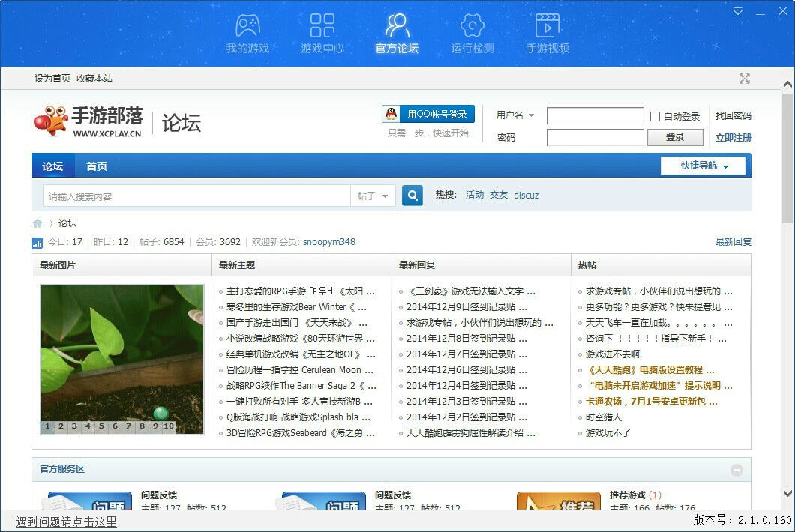Screen dimensions: 795x532
Task: Open 手游视频 from the navigation bar
Action: 547,28
